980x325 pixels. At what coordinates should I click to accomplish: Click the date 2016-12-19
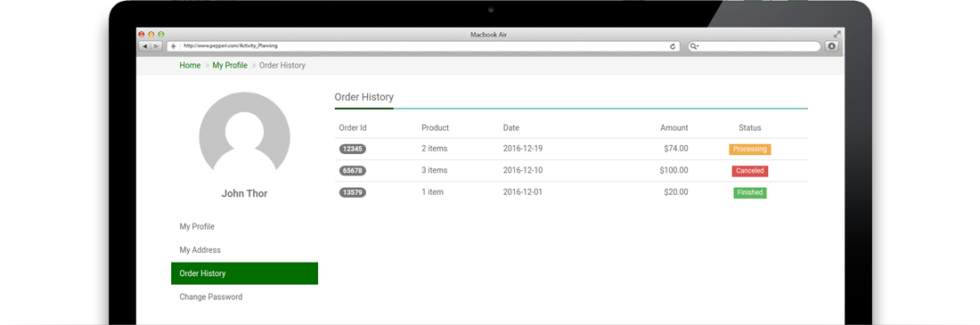point(523,149)
